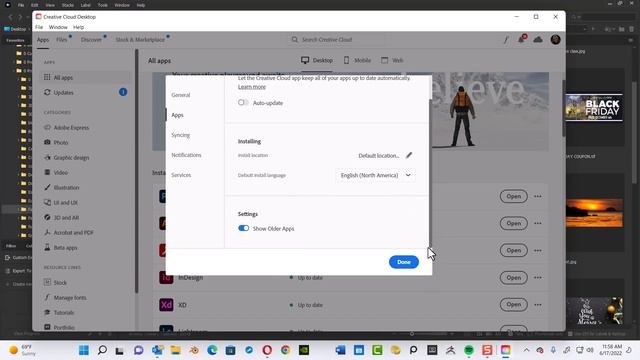Show more options for XD row

538,304
